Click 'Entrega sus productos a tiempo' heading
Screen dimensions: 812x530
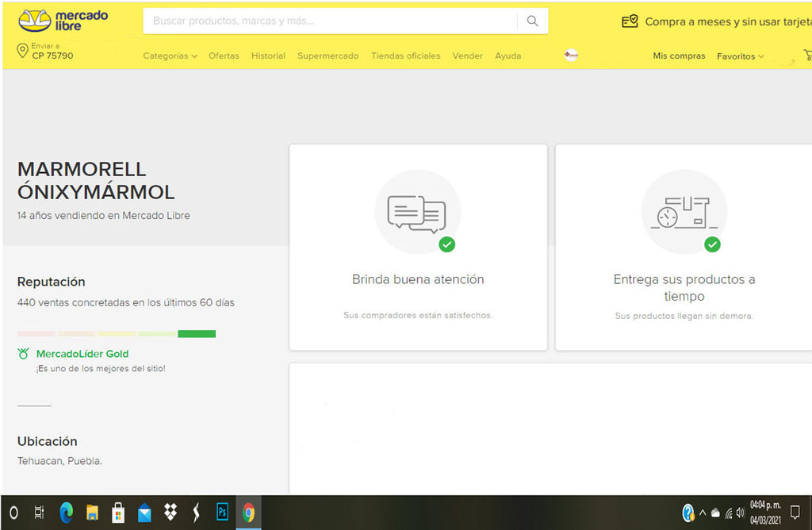[684, 287]
